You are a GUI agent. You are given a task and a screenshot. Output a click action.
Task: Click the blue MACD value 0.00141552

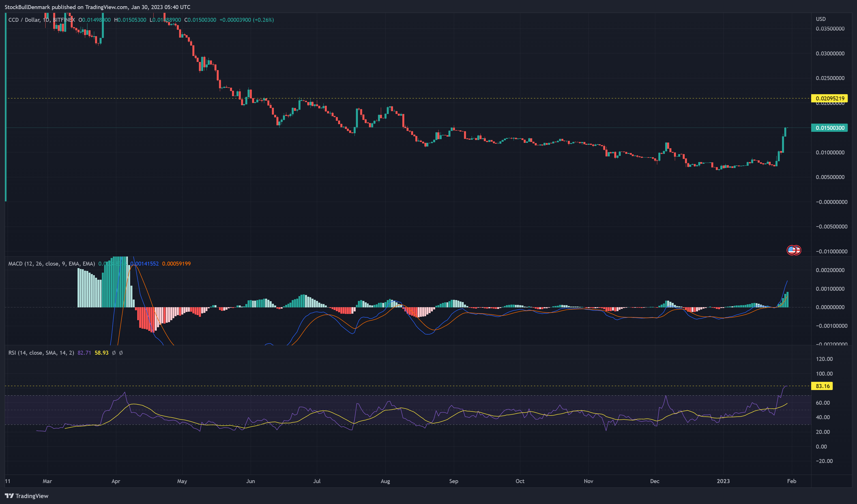(145, 264)
